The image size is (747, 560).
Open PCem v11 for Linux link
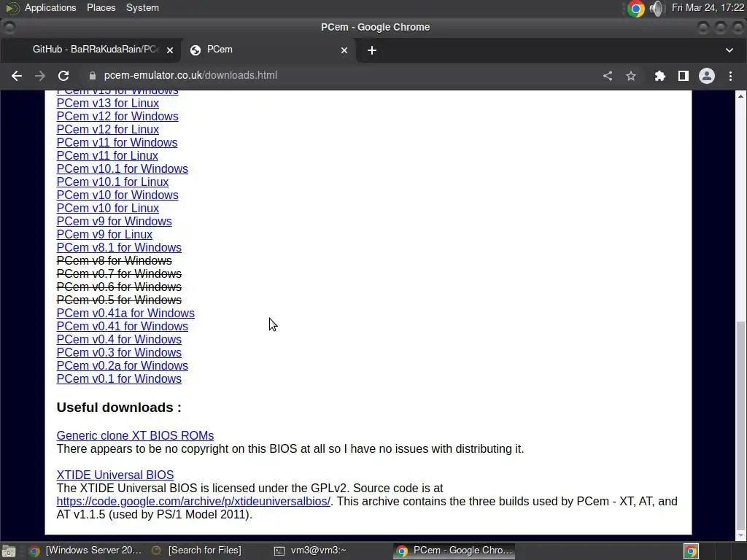107,156
